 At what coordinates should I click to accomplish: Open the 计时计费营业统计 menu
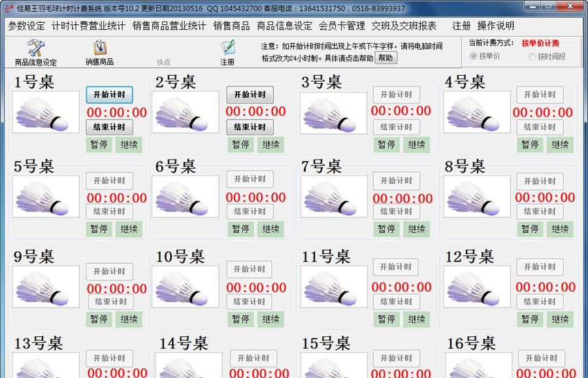[x=88, y=26]
